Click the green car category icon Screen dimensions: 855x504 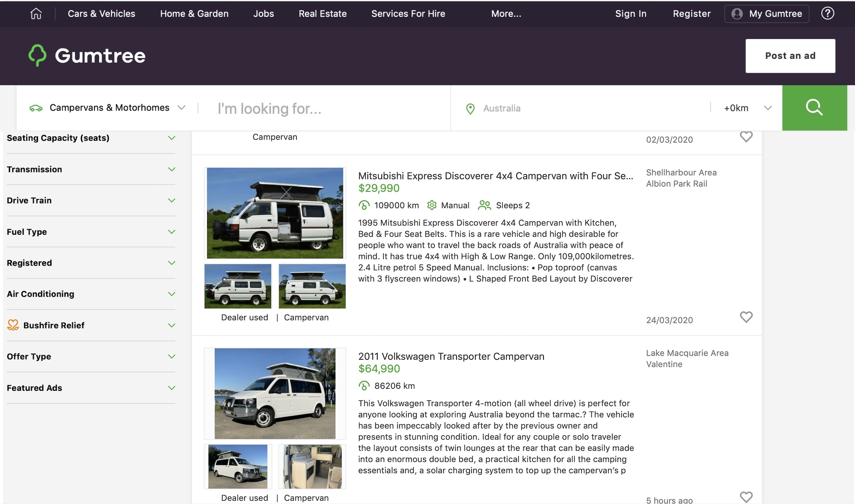click(36, 108)
